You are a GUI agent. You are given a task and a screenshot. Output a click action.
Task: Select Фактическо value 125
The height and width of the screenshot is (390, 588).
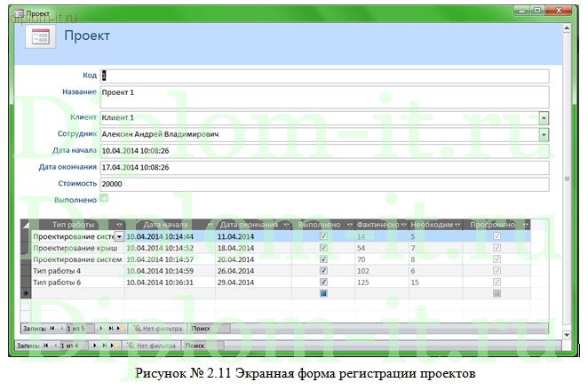click(x=382, y=282)
